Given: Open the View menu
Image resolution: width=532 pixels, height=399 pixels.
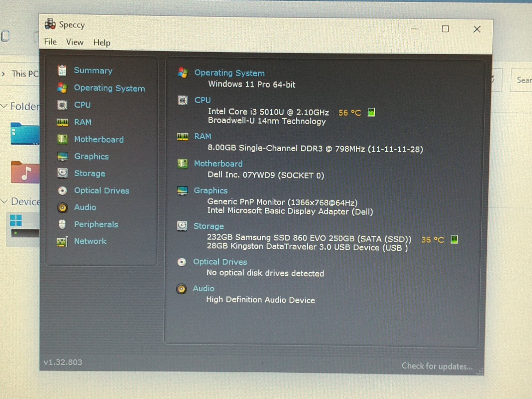Looking at the screenshot, I should click(x=74, y=42).
